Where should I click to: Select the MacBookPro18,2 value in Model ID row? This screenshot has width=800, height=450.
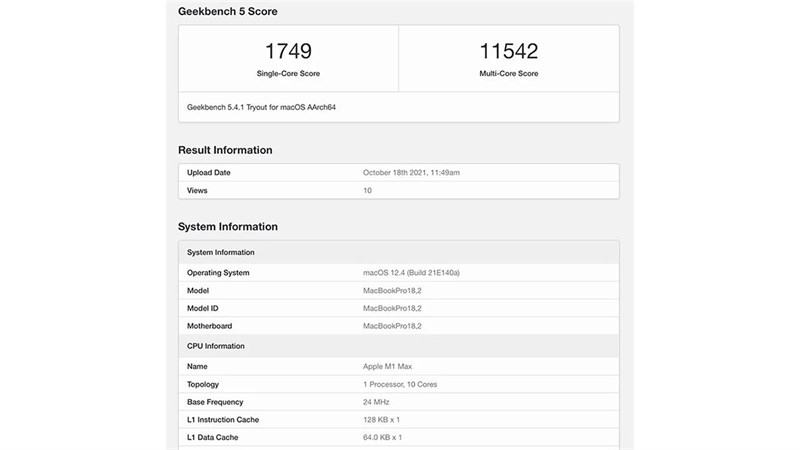click(392, 308)
